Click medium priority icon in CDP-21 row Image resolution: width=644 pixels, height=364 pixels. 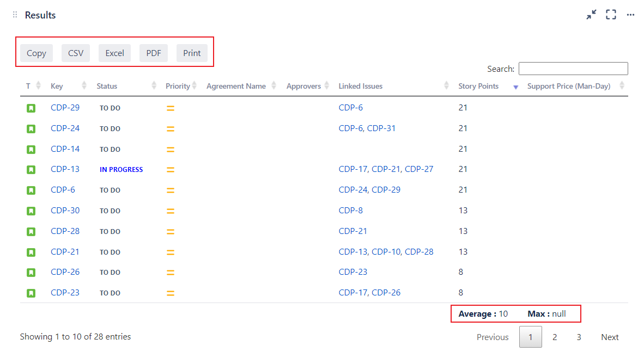point(171,252)
